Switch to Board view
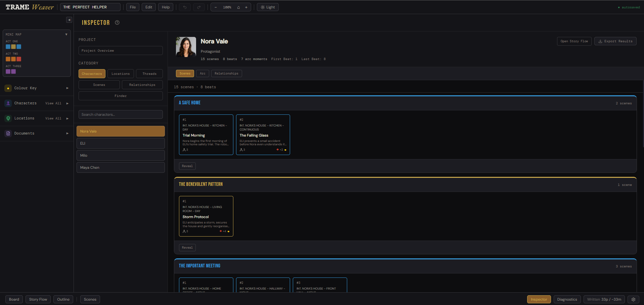This screenshot has width=644, height=305. tap(14, 299)
